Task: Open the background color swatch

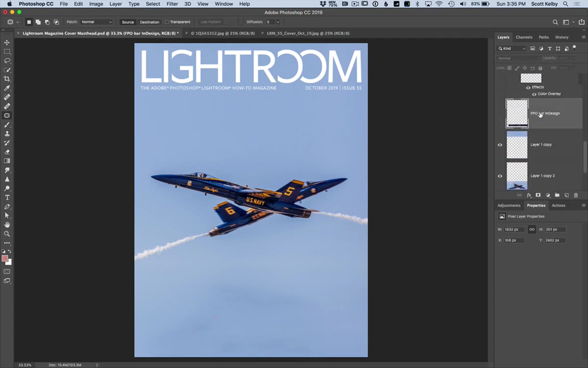Action: (9, 262)
